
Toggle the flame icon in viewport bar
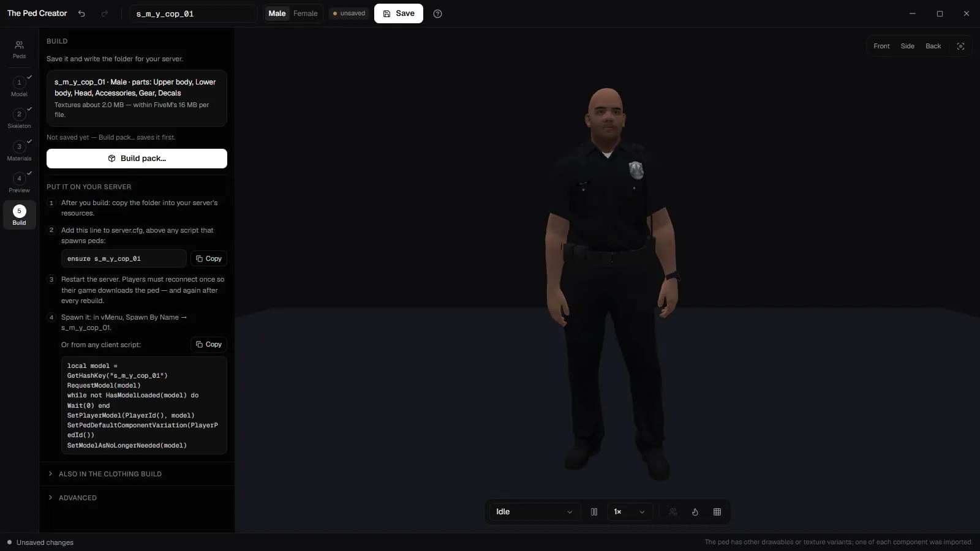(x=695, y=512)
